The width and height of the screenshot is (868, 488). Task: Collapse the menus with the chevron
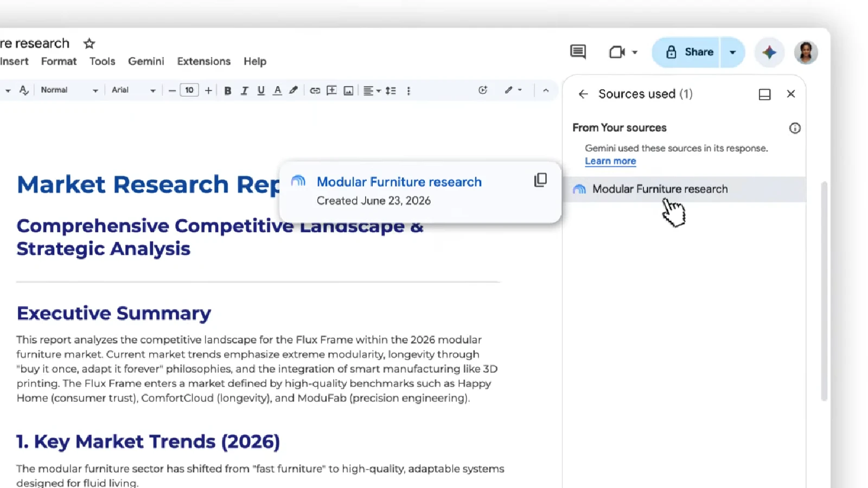click(x=546, y=91)
